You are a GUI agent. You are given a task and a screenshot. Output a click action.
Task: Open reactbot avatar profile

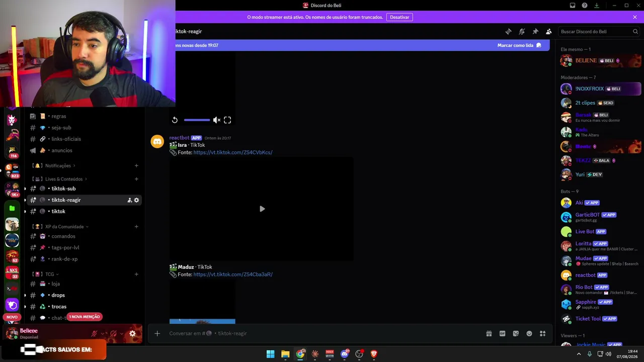pos(157,141)
